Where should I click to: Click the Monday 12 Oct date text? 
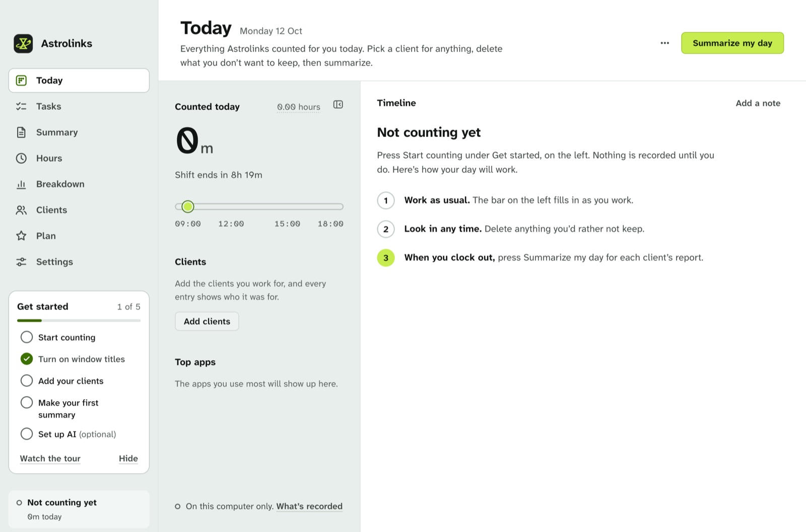pyautogui.click(x=271, y=31)
